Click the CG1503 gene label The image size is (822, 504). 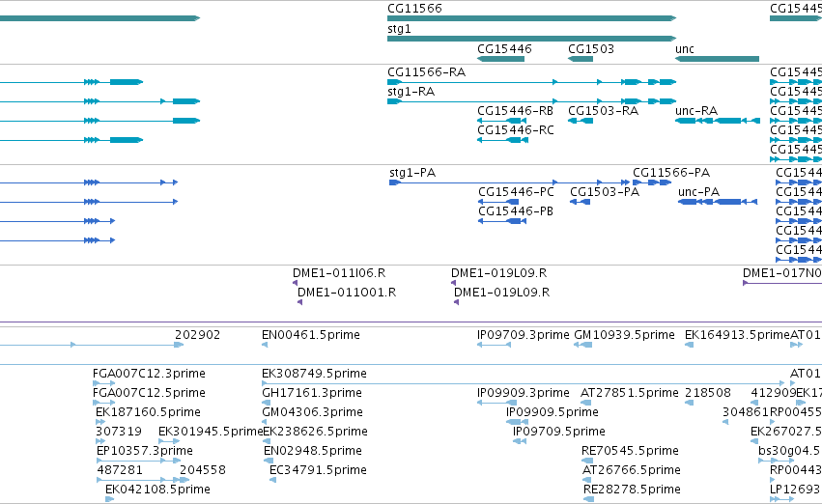(591, 49)
